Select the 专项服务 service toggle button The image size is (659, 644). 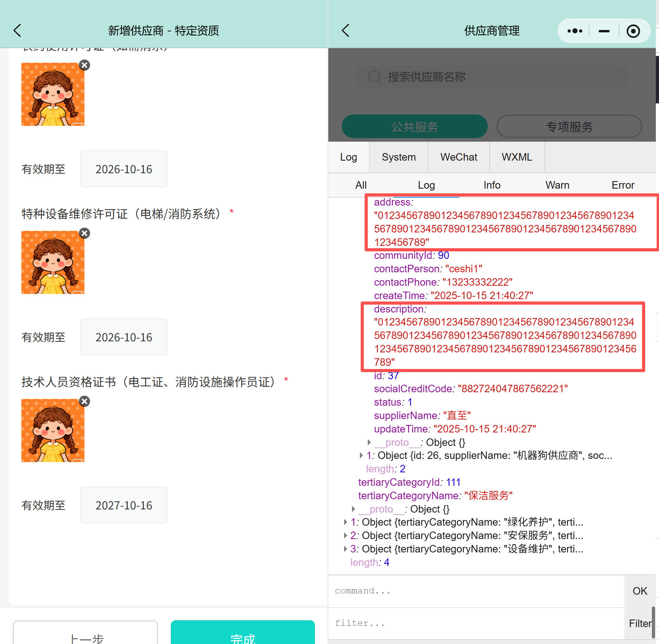coord(569,126)
